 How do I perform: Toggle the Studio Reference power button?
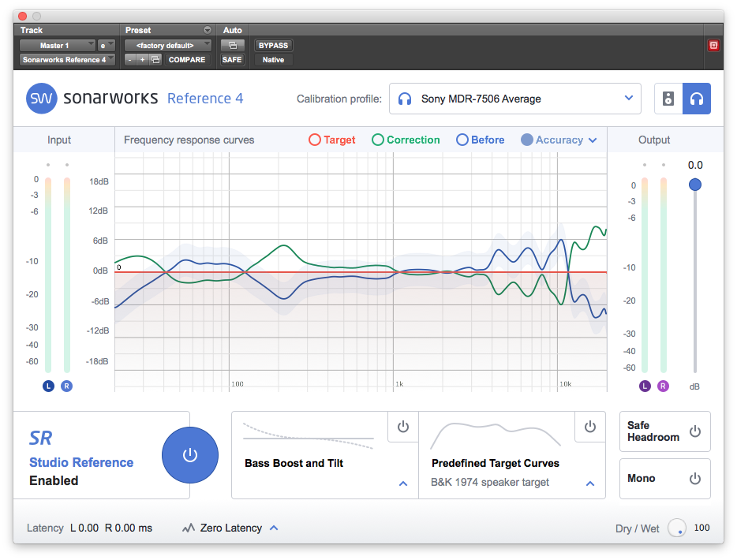(x=189, y=455)
